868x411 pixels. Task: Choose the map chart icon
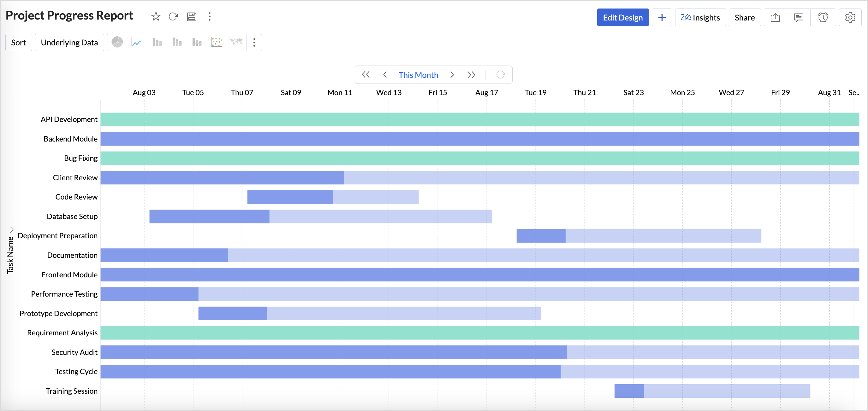[x=236, y=42]
